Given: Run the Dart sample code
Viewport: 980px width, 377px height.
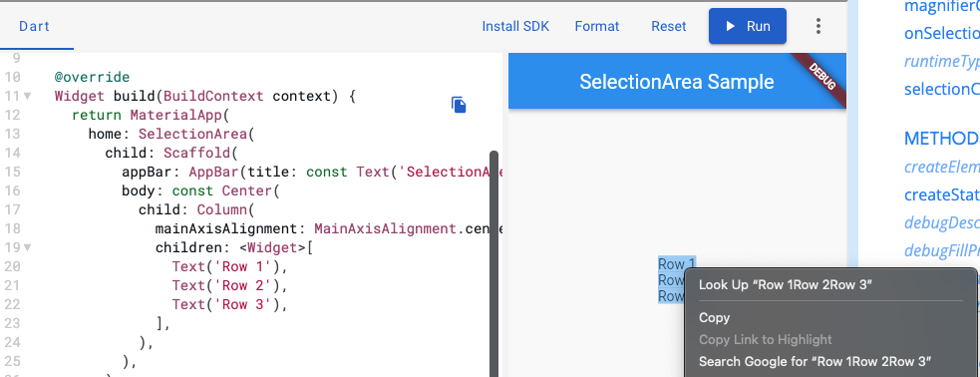Looking at the screenshot, I should (747, 26).
